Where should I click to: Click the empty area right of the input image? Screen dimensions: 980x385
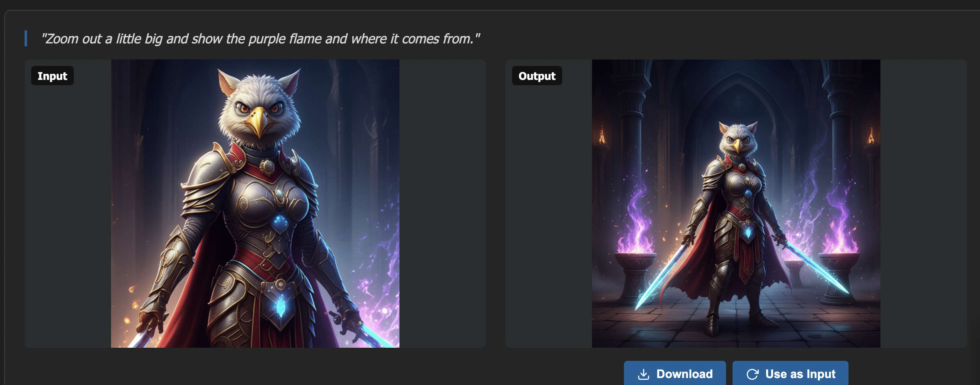click(442, 204)
